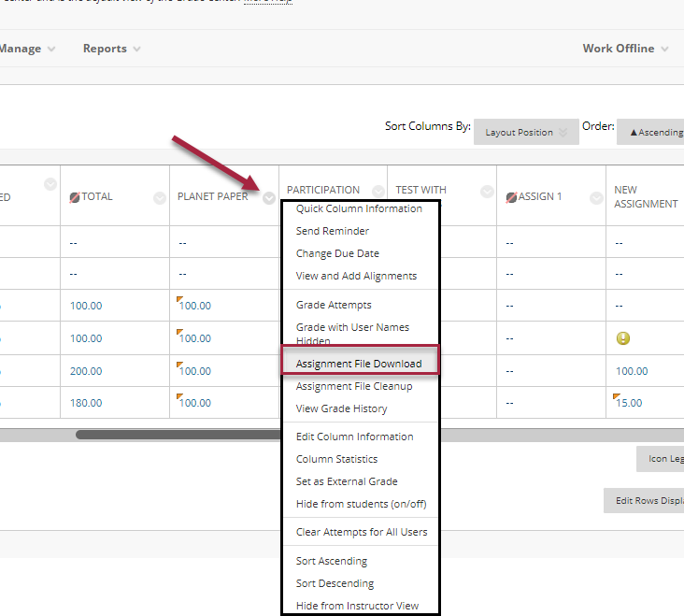Select Sort Ascending in the menu
This screenshot has height=616, width=684.
(332, 561)
